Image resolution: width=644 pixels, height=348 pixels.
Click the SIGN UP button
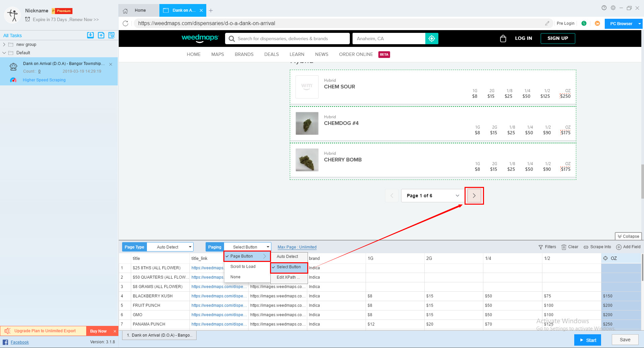[x=558, y=39]
